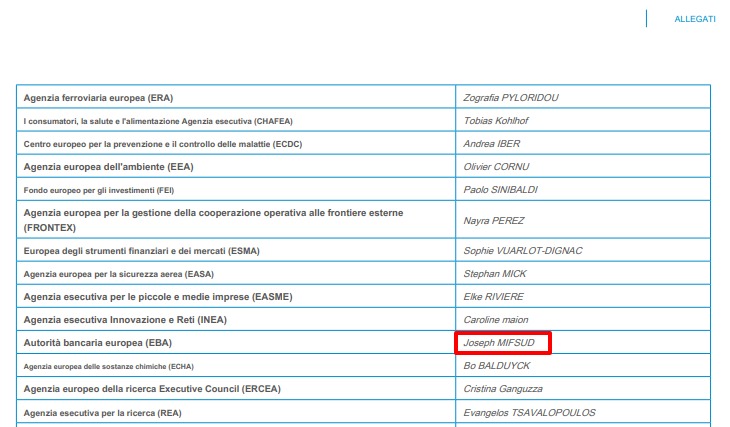Screen dimensions: 730x427
Task: Select the name 'Cristina Ganguzza'
Action: (503, 389)
